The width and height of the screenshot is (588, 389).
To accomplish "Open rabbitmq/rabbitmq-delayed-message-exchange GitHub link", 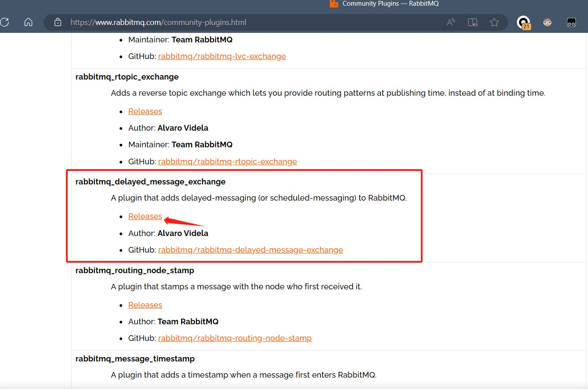I will (251, 250).
